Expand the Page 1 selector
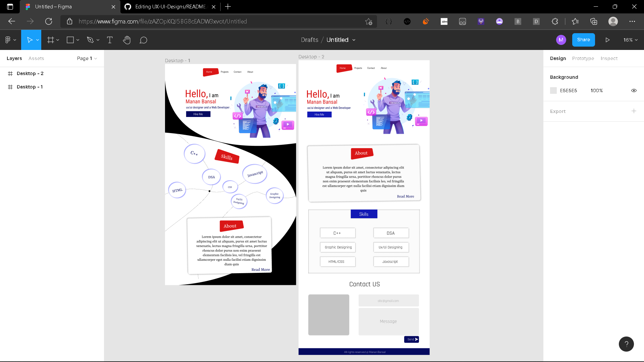This screenshot has width=644, height=362. [87, 58]
